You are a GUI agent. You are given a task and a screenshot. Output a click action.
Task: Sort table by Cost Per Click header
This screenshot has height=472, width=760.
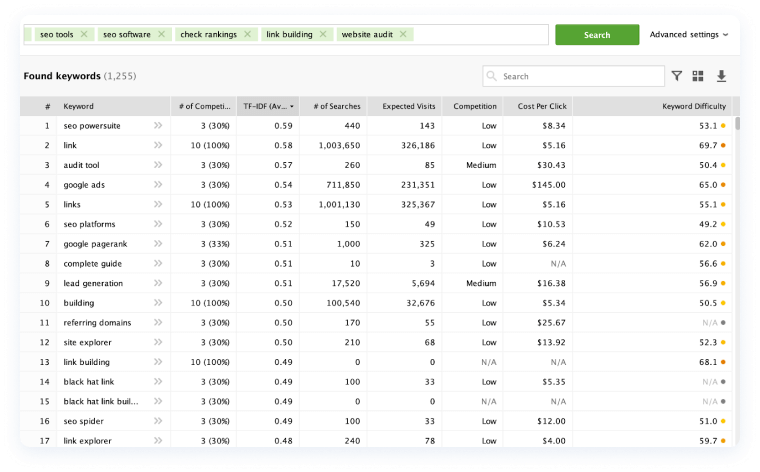tap(542, 106)
